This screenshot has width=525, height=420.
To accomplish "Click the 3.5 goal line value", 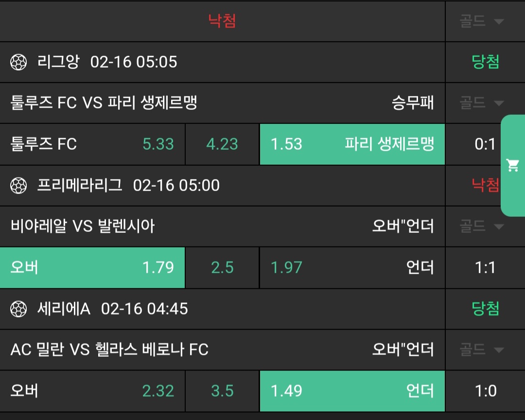I will [222, 391].
